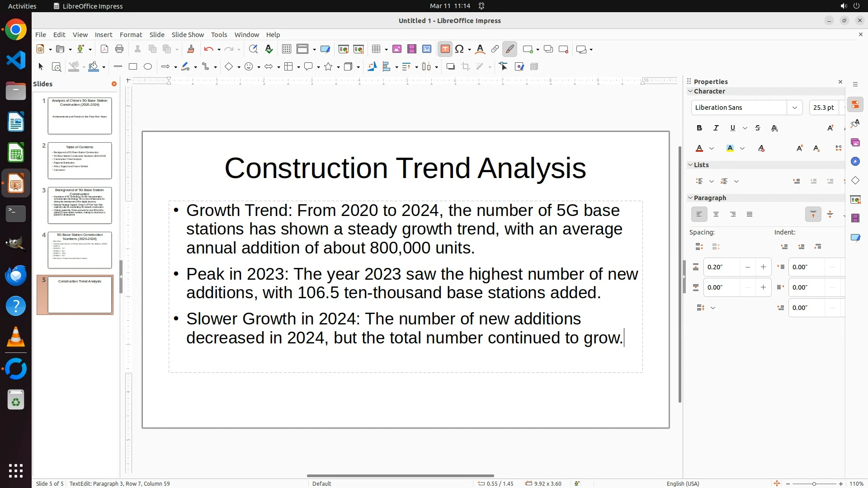Open the Format menu

coord(131,35)
